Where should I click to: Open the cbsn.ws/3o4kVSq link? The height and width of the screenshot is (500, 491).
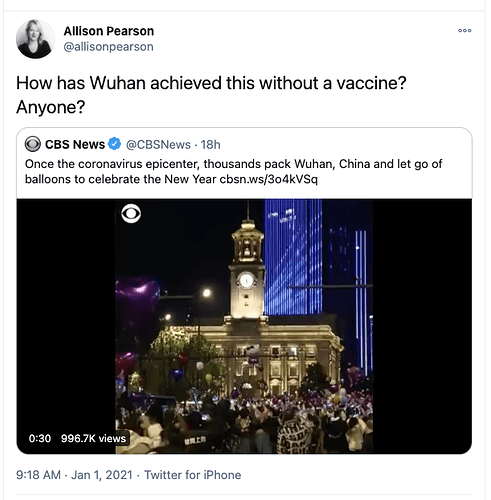coord(269,179)
